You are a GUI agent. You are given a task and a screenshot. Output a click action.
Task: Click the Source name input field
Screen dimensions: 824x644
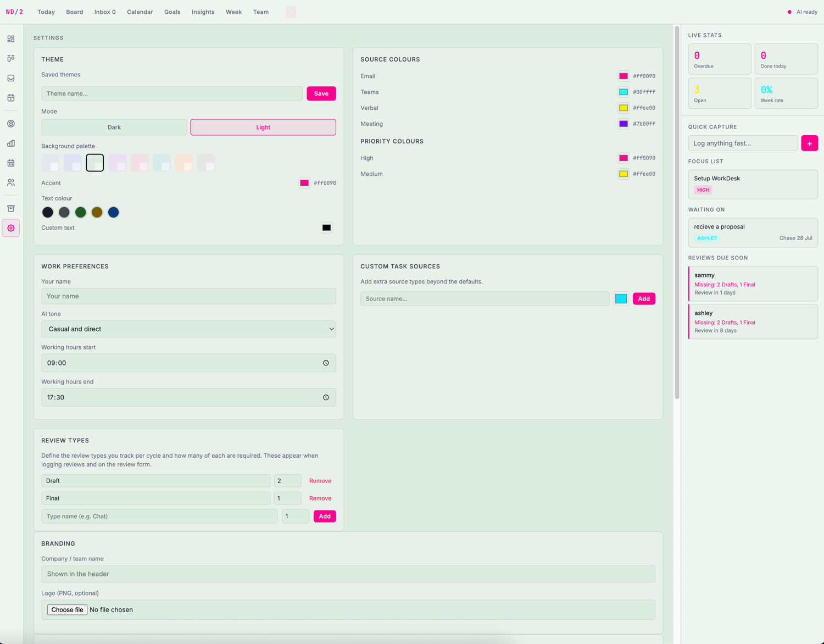[x=485, y=299]
